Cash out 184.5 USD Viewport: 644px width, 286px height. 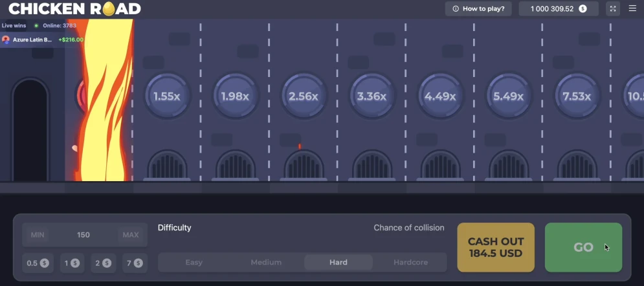pos(496,247)
